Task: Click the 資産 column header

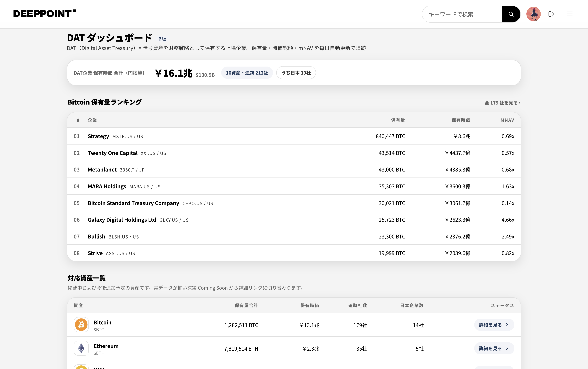Action: [x=78, y=305]
